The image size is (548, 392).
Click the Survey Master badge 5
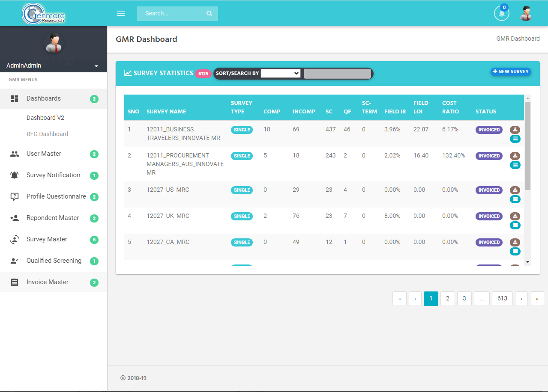point(94,240)
